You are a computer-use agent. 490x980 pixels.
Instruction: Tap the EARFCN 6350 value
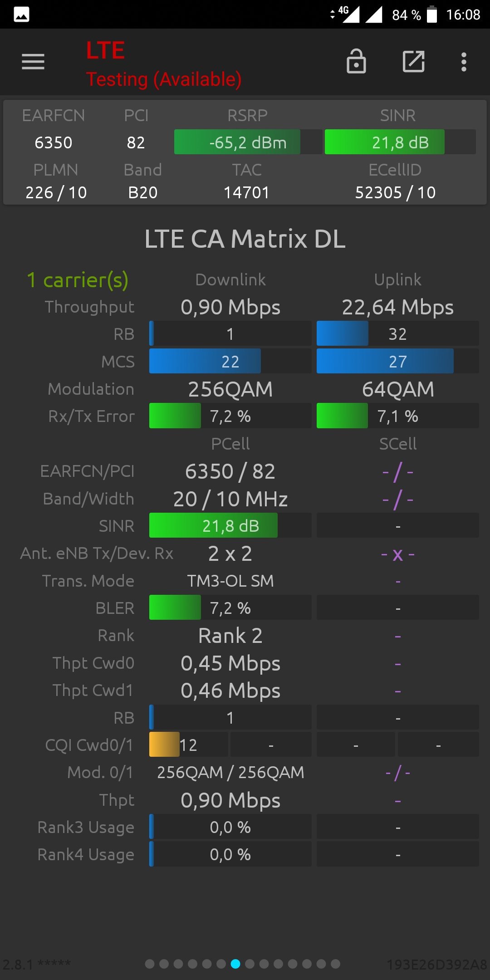[54, 142]
